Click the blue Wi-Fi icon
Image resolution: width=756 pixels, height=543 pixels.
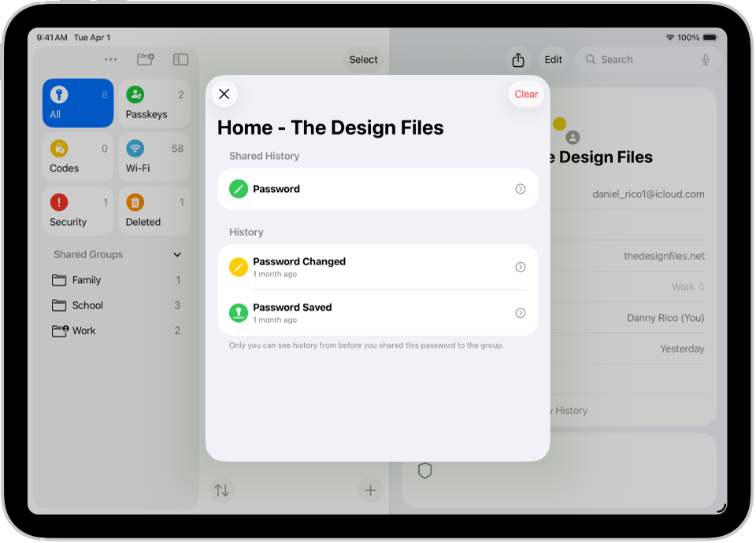point(135,149)
